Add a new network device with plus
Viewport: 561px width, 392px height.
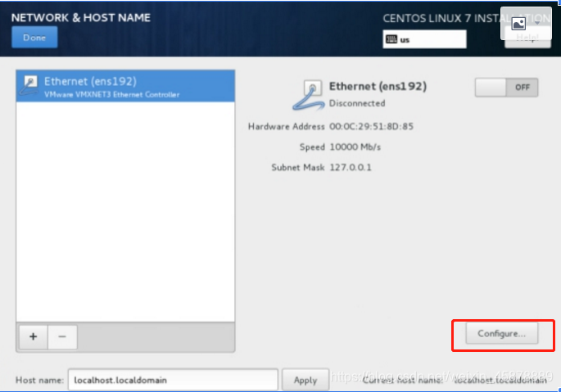[x=34, y=336]
